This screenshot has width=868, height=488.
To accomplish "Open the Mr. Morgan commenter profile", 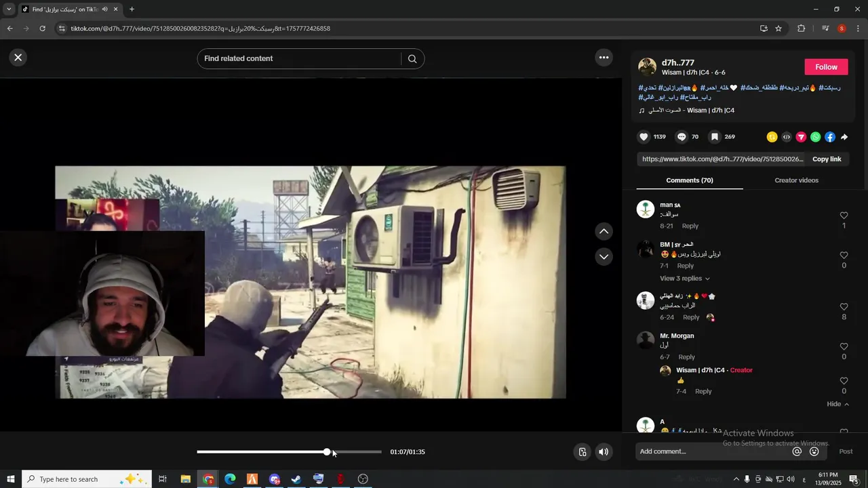I will tap(646, 340).
